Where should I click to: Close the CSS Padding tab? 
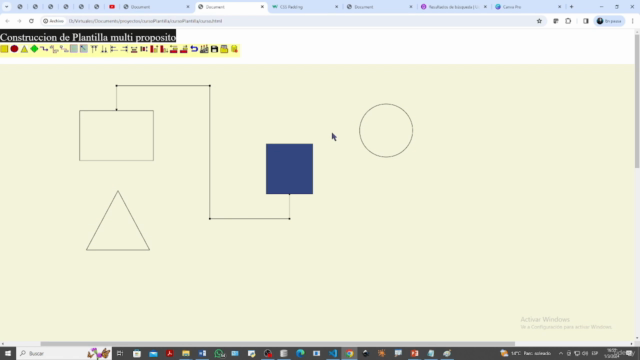point(336,7)
